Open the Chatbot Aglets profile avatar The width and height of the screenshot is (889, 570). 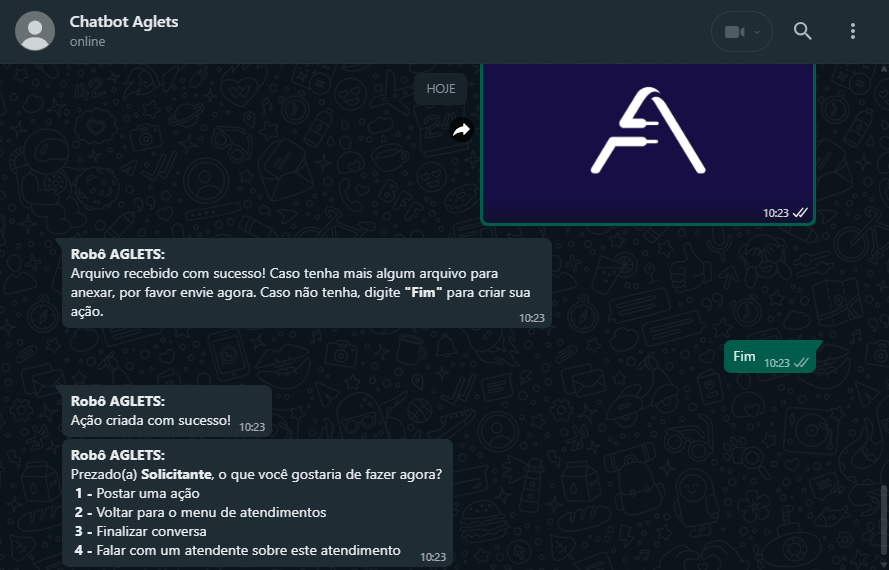[35, 31]
